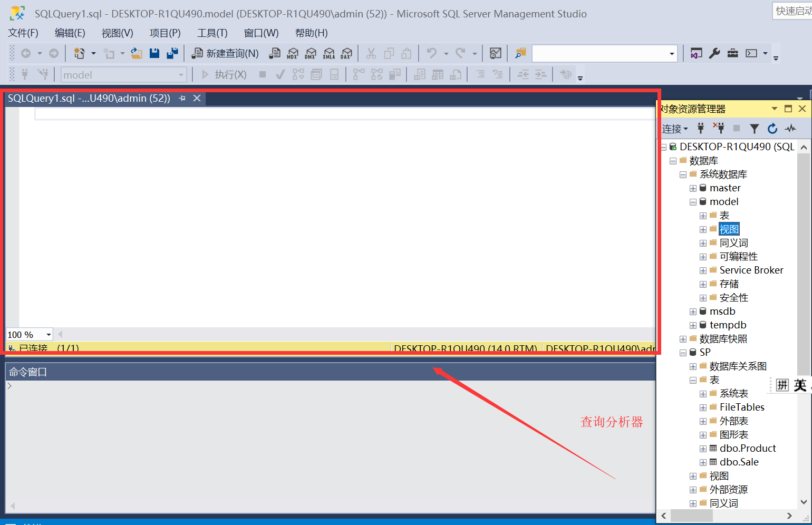Select the 可编程性 folder
The image size is (812, 525).
pos(739,256)
